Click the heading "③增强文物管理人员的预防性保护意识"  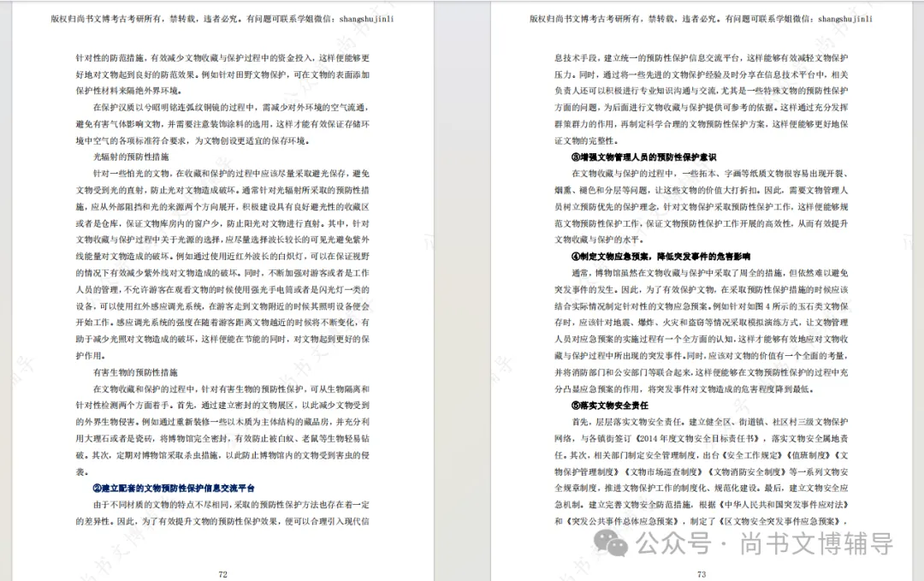[x=643, y=157]
